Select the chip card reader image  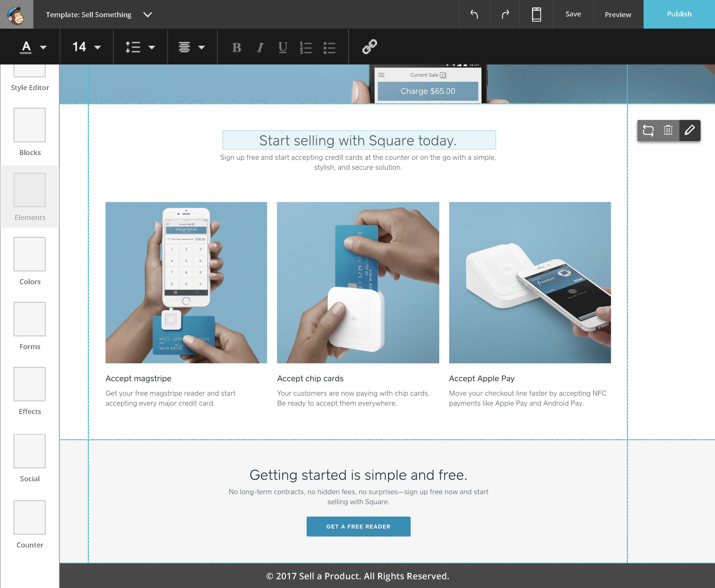pos(358,283)
